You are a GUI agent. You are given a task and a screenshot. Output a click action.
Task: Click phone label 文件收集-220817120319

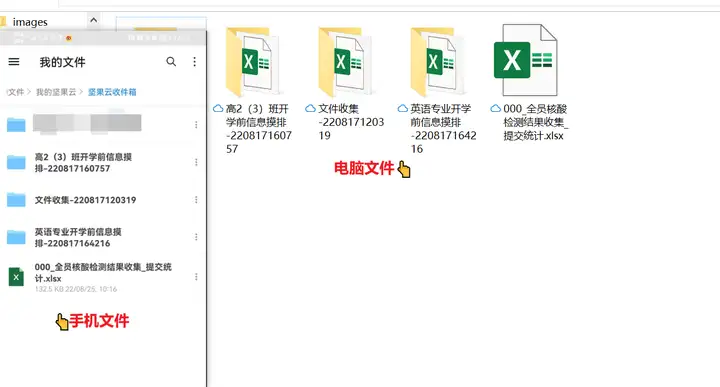[85, 200]
